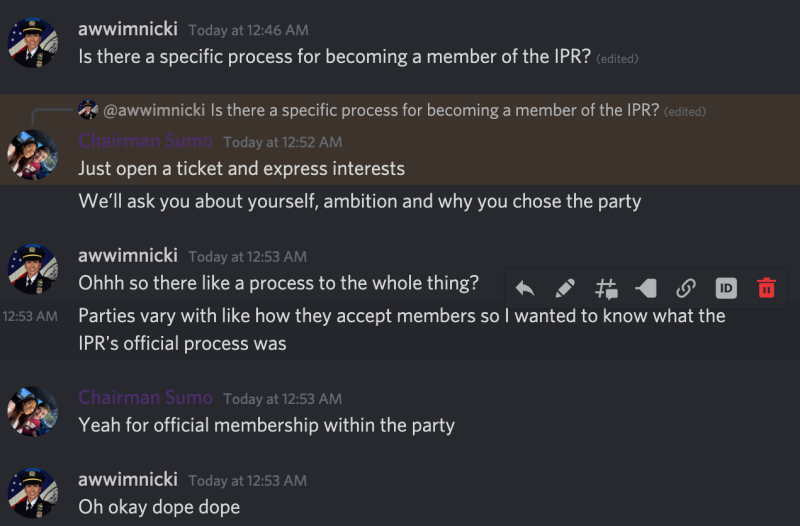The image size is (800, 526).
Task: Open awwimnicki's avatar on first message
Action: [x=33, y=43]
